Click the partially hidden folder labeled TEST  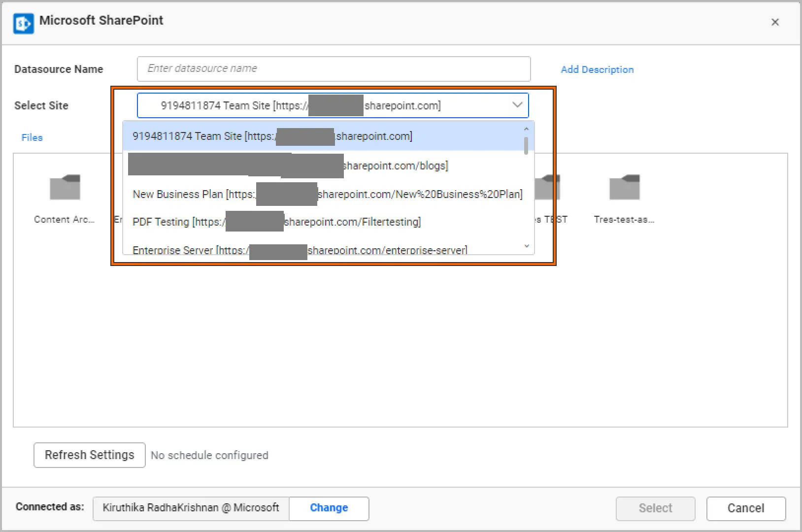click(x=547, y=189)
